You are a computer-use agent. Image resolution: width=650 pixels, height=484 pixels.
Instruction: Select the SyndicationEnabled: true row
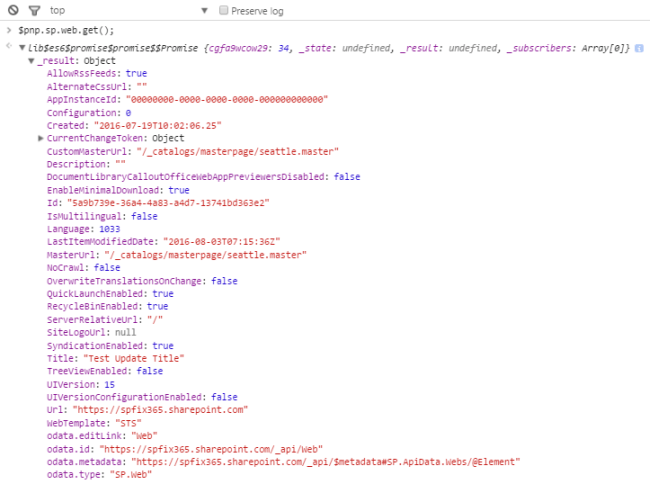tap(110, 346)
